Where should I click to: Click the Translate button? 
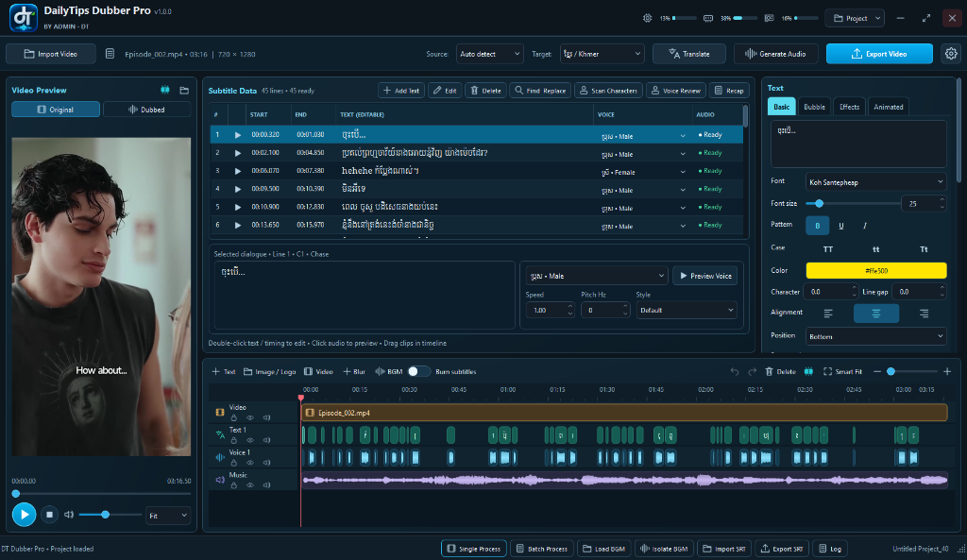[x=689, y=54]
